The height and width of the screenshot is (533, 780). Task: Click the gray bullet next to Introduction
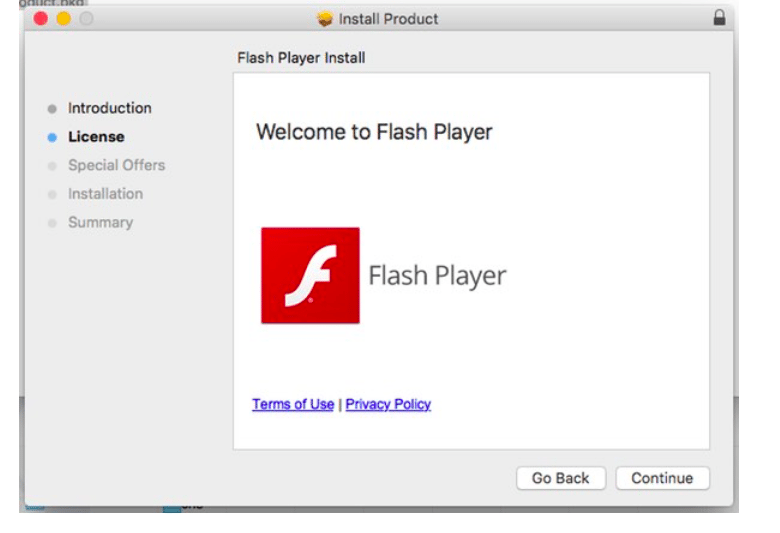click(52, 109)
